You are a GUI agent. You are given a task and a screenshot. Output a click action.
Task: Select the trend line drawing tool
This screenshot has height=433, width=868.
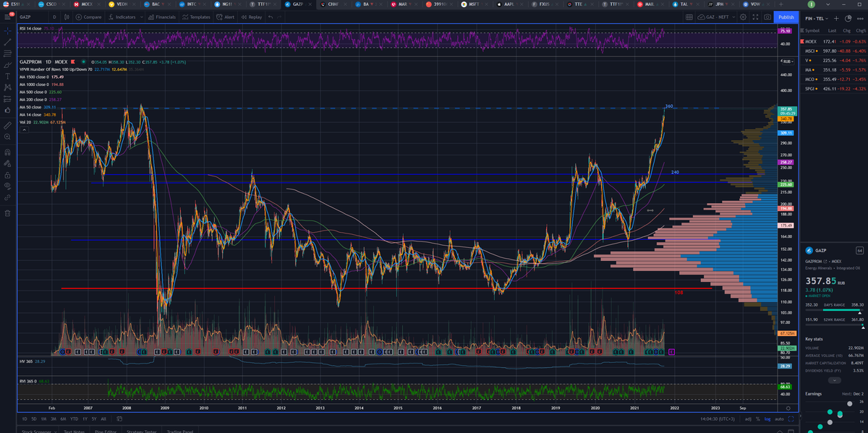click(x=7, y=42)
